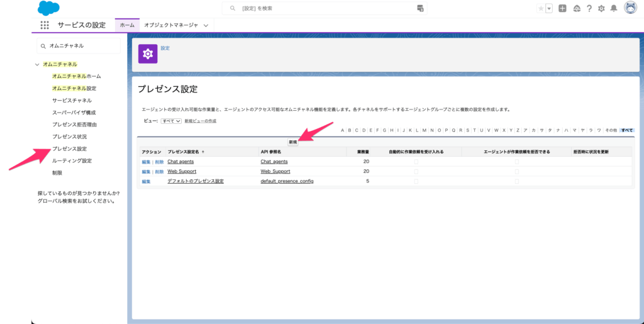
Task: Click default config エージェントが作業依頼を拒否できる checkbox
Action: click(x=517, y=181)
